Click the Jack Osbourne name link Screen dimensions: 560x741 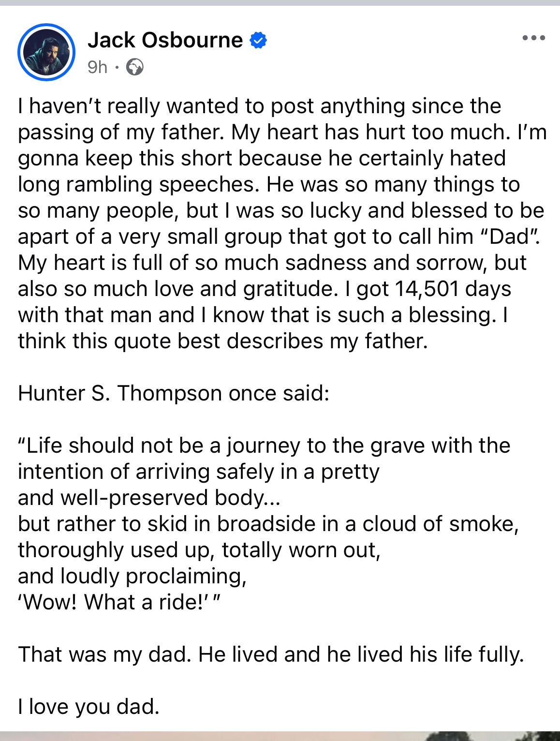point(165,40)
